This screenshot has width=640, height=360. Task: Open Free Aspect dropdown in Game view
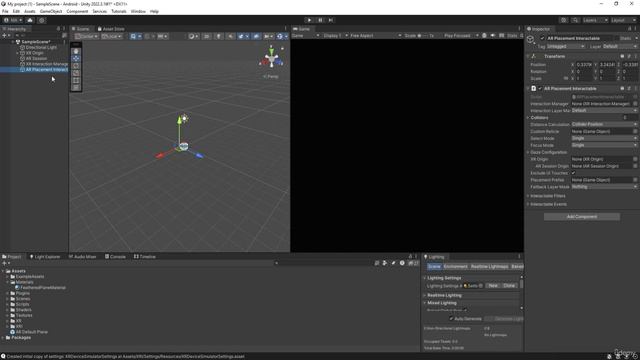coord(376,36)
